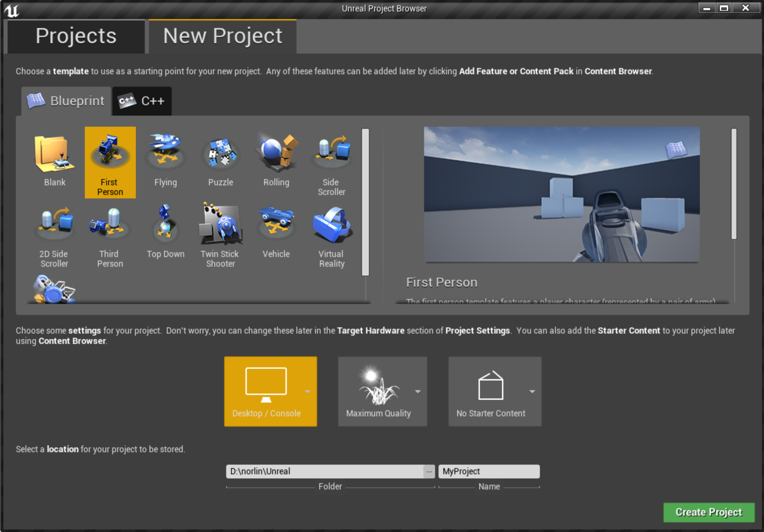Expand the Maximum Quality dropdown arrow

pyautogui.click(x=418, y=391)
